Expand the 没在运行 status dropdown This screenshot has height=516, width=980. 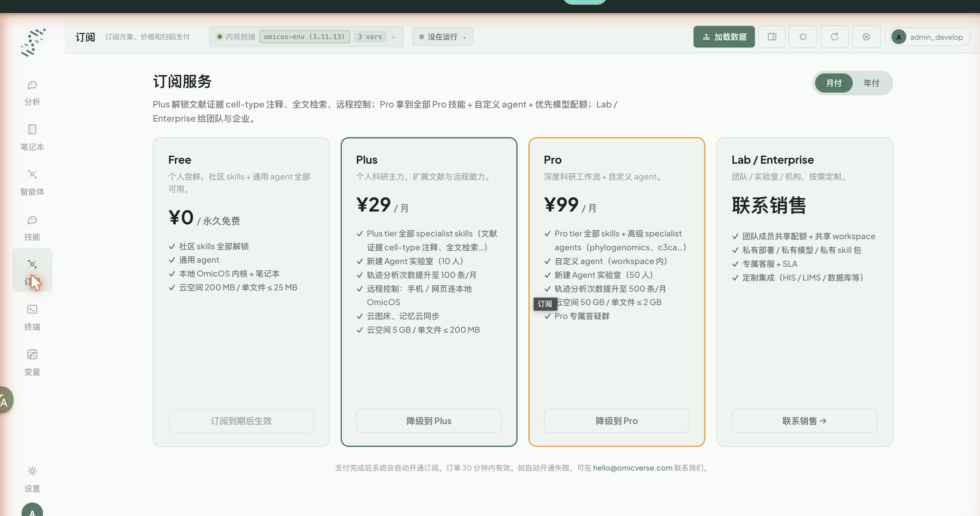[x=443, y=37]
